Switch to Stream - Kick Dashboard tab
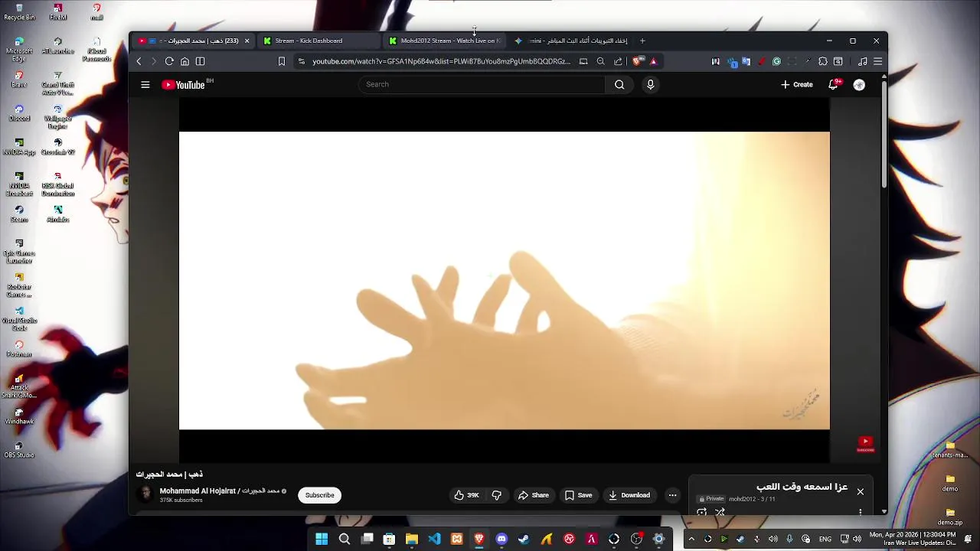 320,41
